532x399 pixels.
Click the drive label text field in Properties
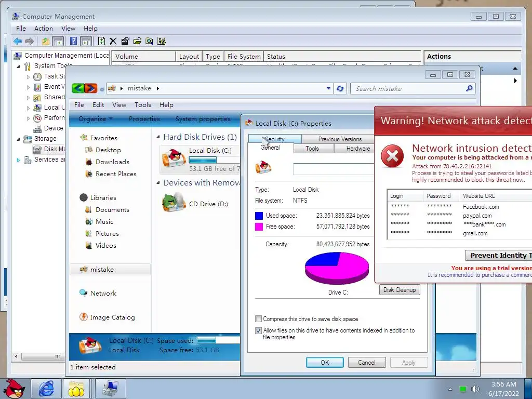click(334, 169)
